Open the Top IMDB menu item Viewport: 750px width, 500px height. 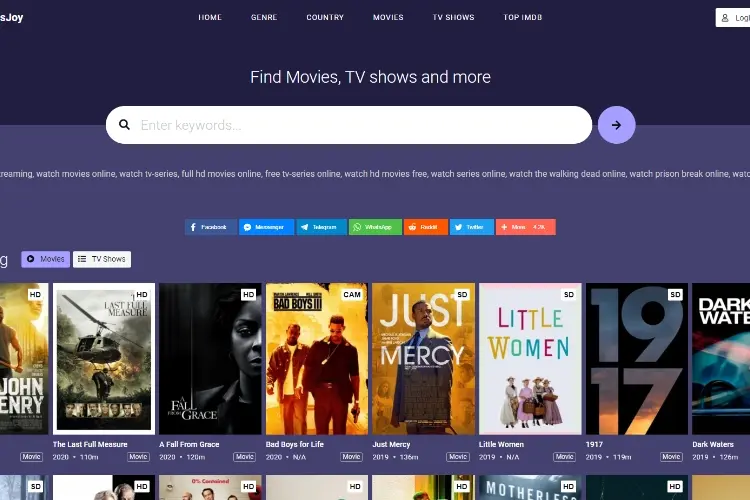pyautogui.click(x=523, y=17)
